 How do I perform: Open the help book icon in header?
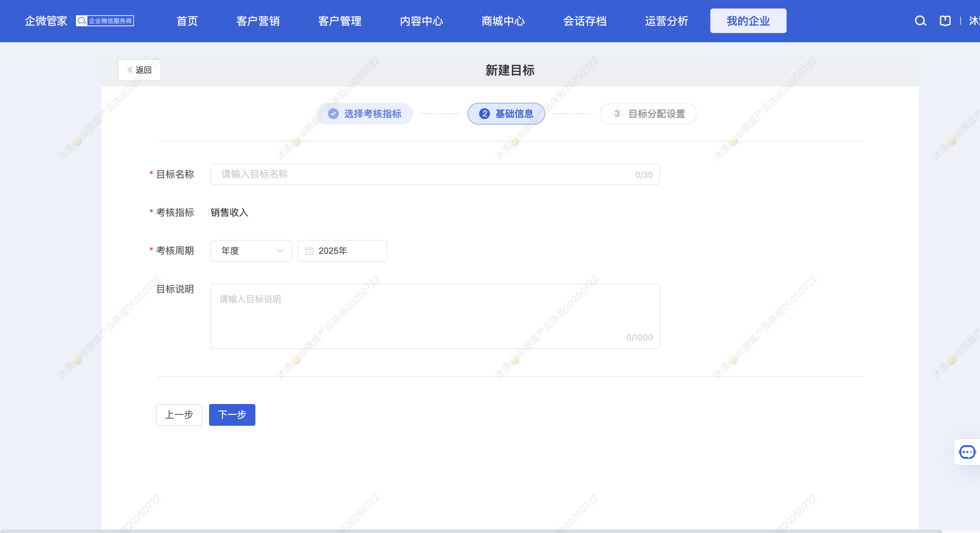click(945, 21)
